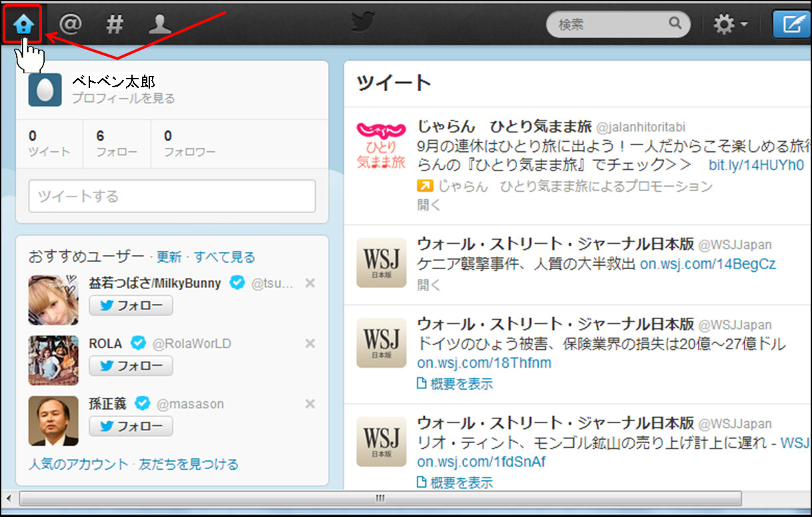Click the magnifier icon in search box
The height and width of the screenshot is (517, 812).
[x=675, y=24]
